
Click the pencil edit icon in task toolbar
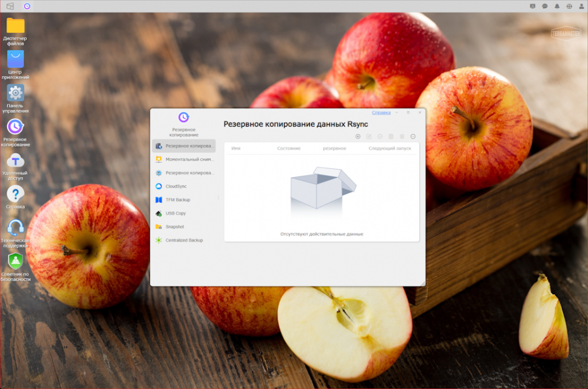(369, 137)
